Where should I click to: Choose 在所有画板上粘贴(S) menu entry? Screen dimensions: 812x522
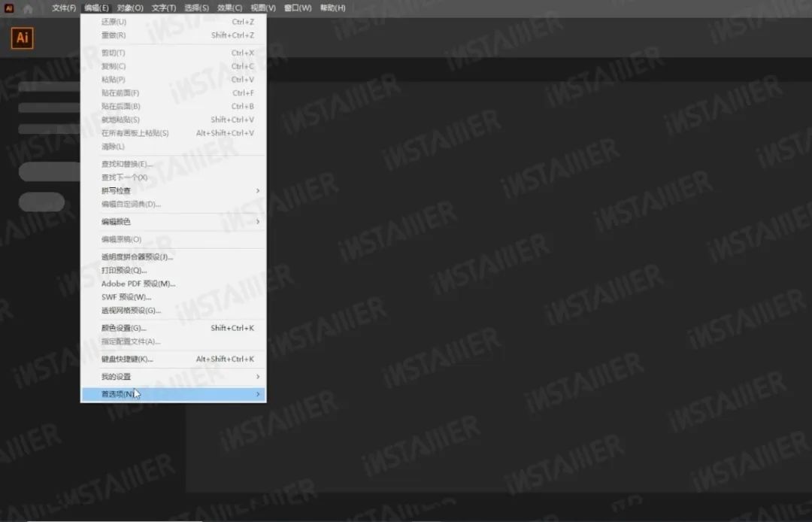pos(174,133)
